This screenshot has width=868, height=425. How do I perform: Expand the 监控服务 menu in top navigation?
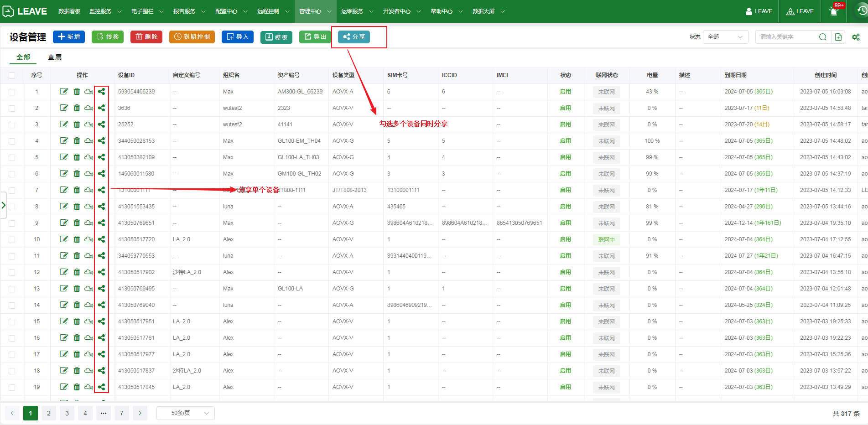(x=105, y=11)
